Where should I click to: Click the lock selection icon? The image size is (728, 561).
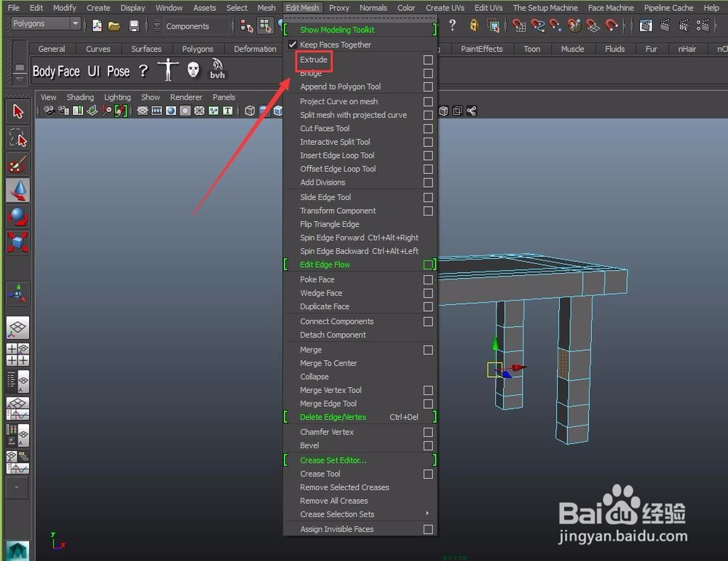click(x=474, y=25)
